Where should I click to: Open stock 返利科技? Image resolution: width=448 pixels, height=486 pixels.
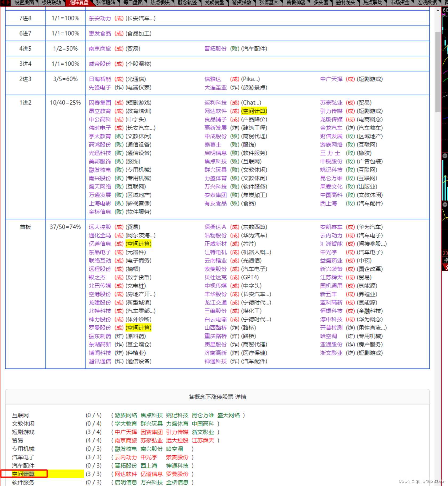pyautogui.click(x=216, y=103)
